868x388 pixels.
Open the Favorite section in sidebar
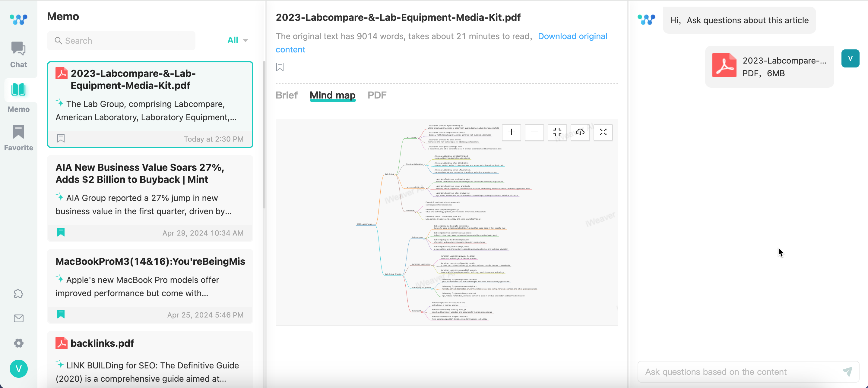click(x=18, y=138)
